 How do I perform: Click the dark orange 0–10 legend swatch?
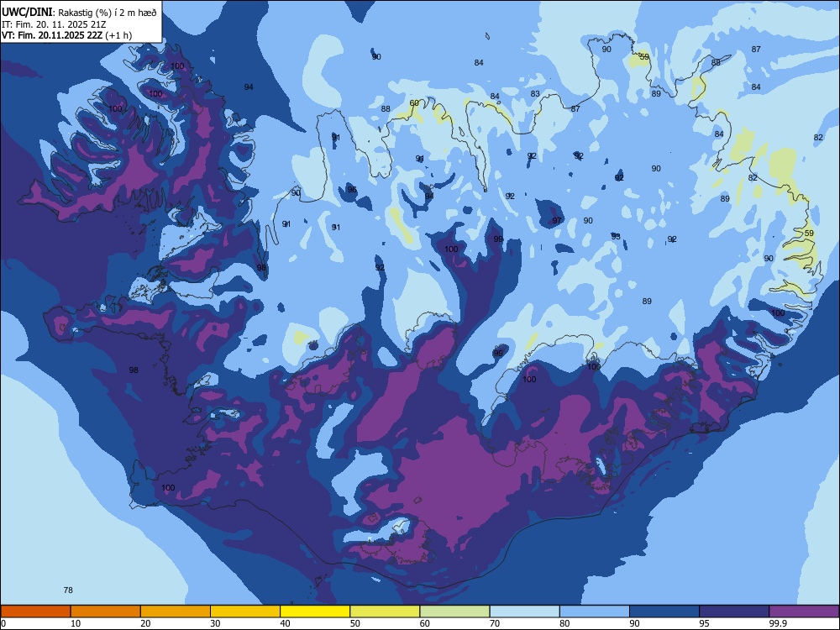click(x=35, y=612)
